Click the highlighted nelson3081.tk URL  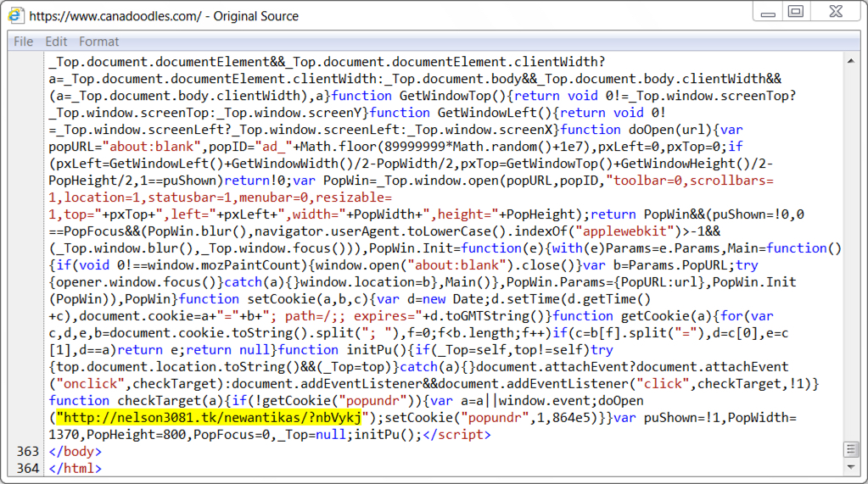click(x=209, y=418)
